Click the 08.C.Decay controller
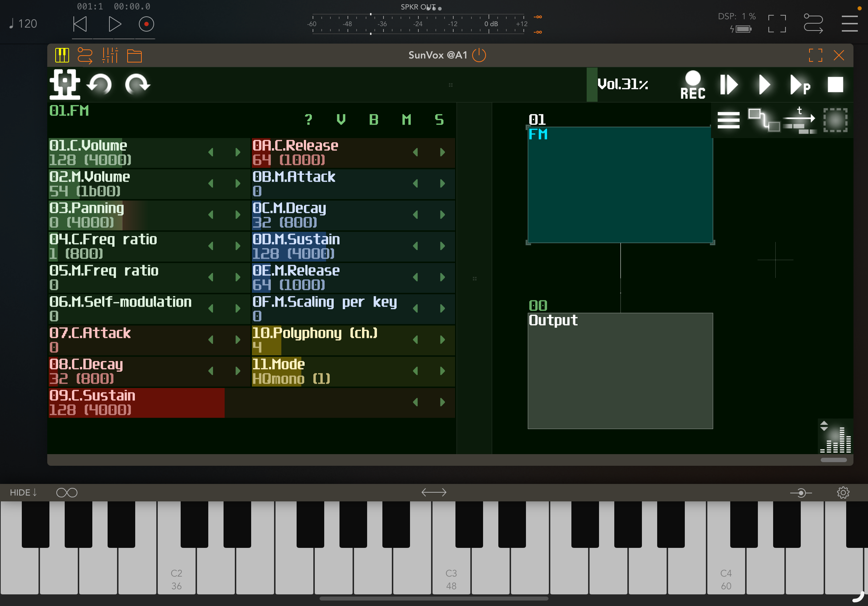Viewport: 868px width, 606px height. click(149, 371)
